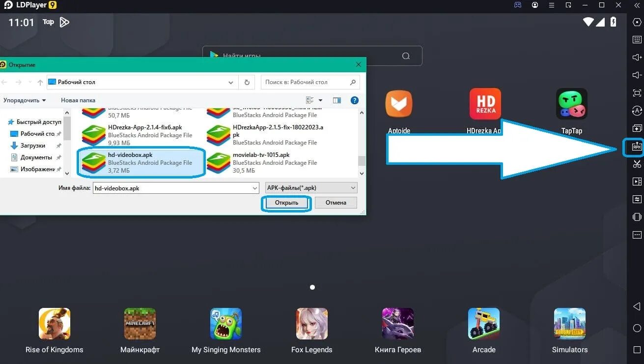Screen dimensions: 644x364
Task: Click volume up icon in sidebar
Action: coord(637,58)
